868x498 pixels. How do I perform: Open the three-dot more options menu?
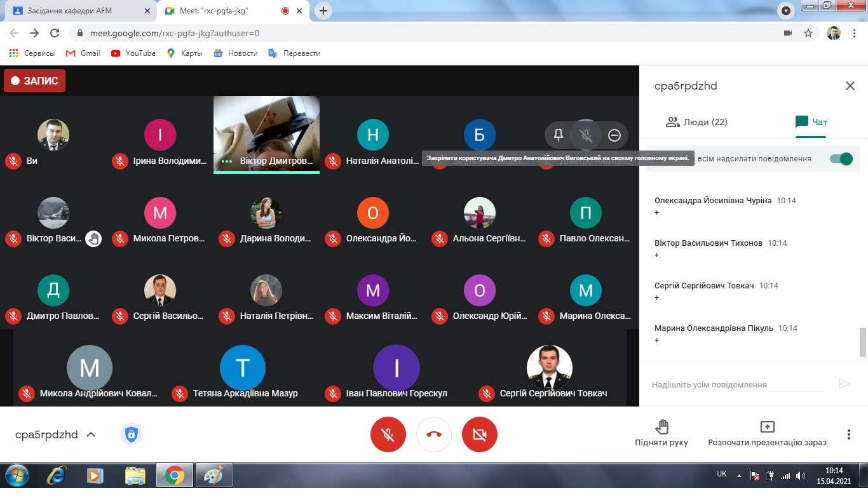849,434
